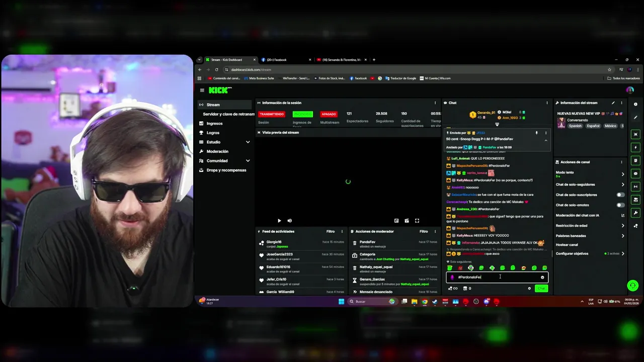Open green headset support button
Viewport: 644px width, 362px height.
click(633, 286)
